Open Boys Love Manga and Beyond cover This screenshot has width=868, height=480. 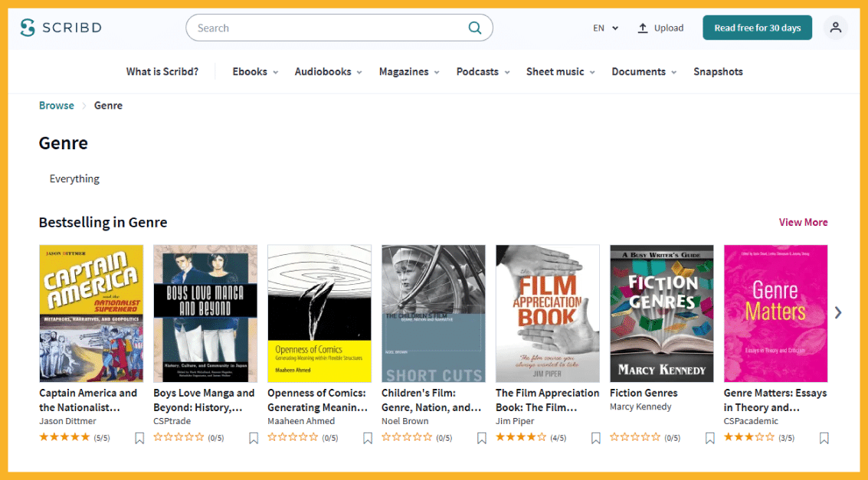point(205,314)
